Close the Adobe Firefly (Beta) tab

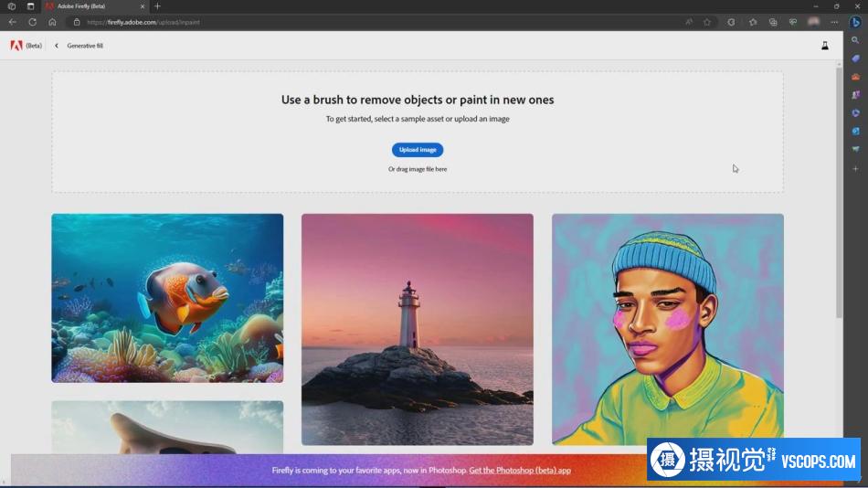point(143,6)
